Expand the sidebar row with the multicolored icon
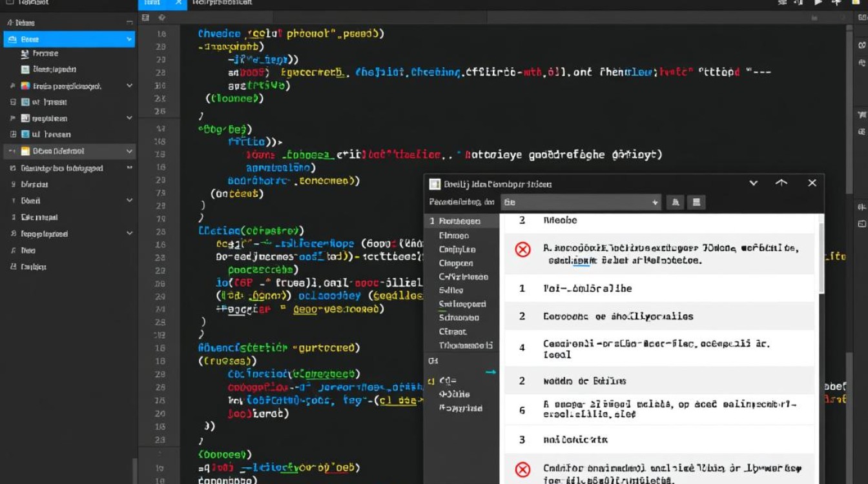The width and height of the screenshot is (868, 484). point(129,86)
